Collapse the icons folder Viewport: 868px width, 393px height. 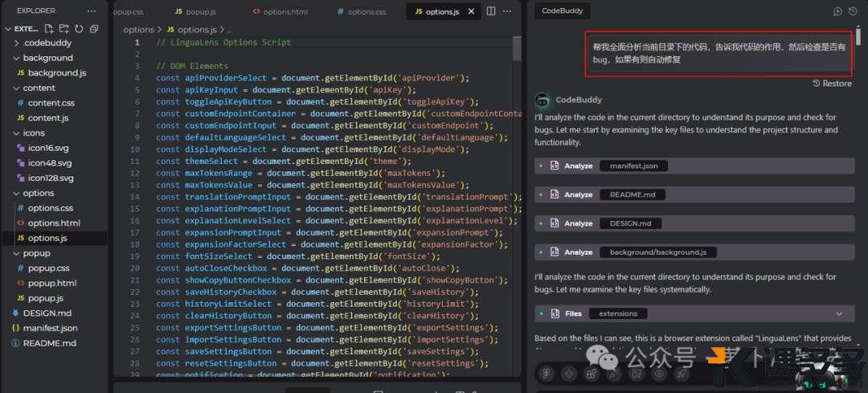pyautogui.click(x=16, y=133)
